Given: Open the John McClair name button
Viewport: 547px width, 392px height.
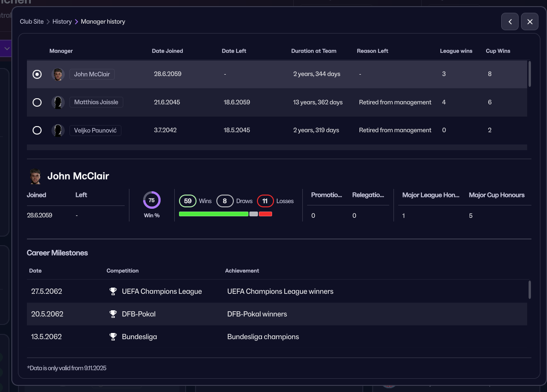Looking at the screenshot, I should pos(92,74).
